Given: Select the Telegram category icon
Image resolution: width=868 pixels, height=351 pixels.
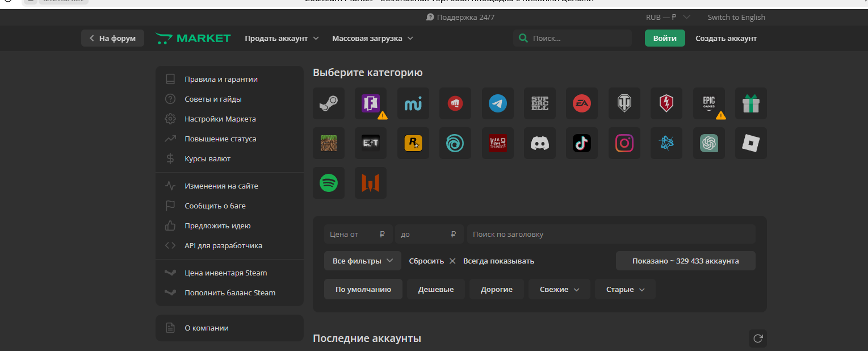Looking at the screenshot, I should tap(497, 103).
